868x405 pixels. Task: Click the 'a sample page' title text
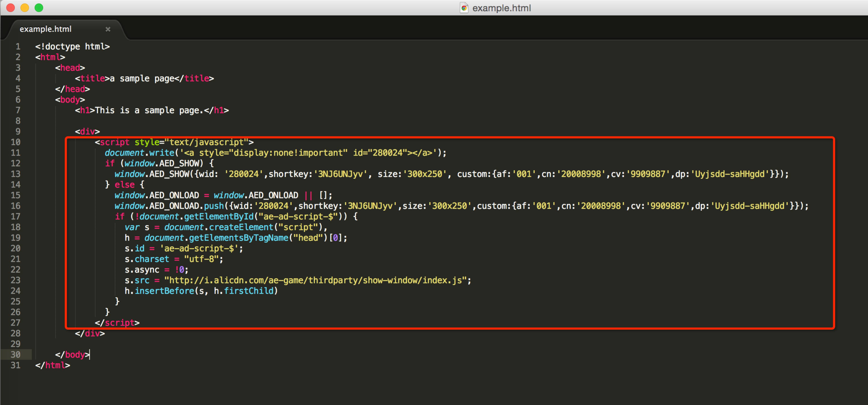point(142,78)
